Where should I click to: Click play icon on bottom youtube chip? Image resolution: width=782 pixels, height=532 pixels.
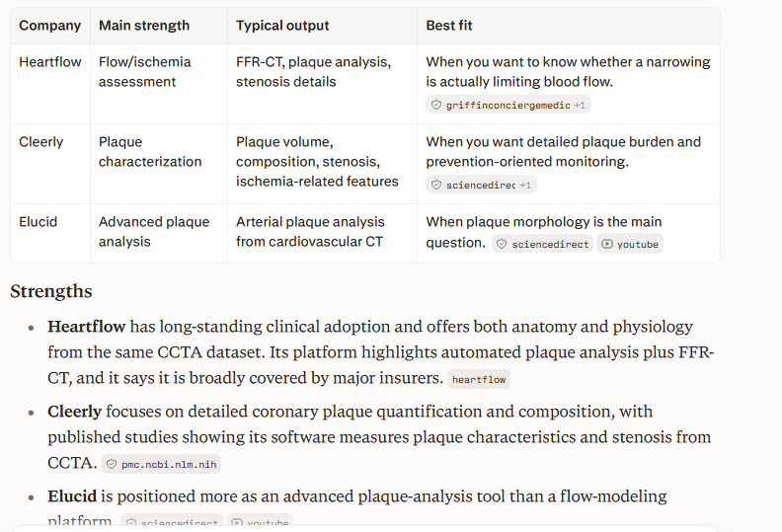click(237, 522)
